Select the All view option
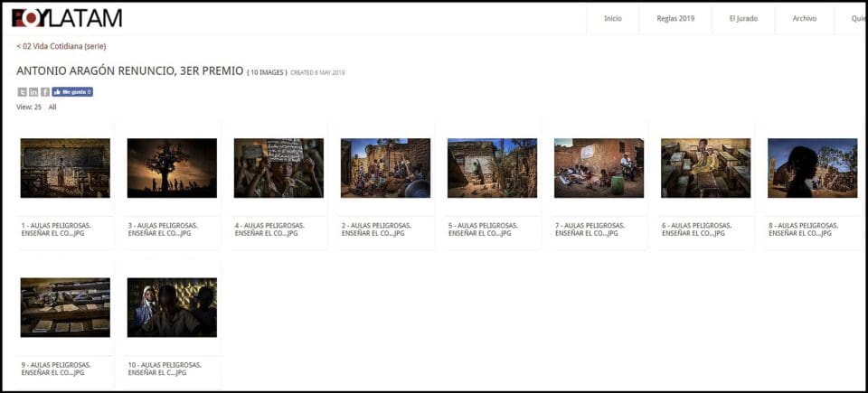This screenshot has width=868, height=393. pos(52,108)
